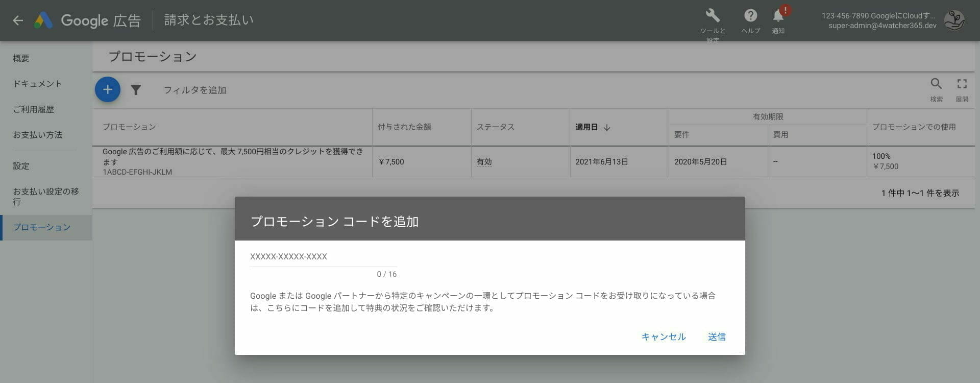The width and height of the screenshot is (980, 383).
Task: Click the 付与された金額 column header
Action: click(404, 127)
